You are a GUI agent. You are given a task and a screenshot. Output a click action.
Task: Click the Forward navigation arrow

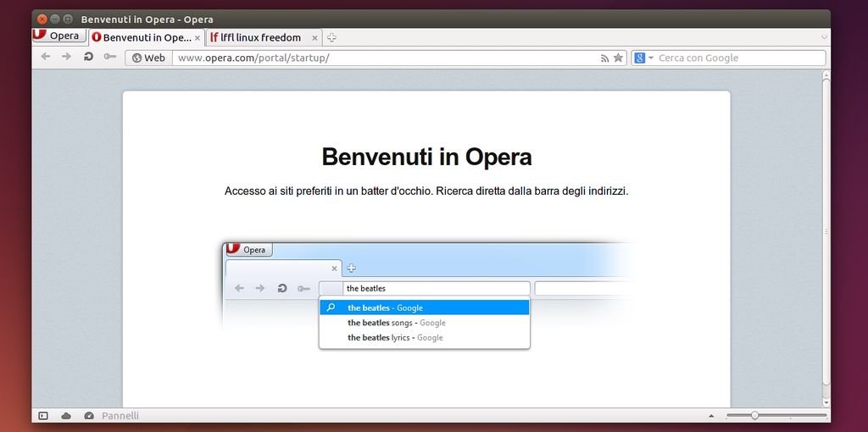pos(67,58)
